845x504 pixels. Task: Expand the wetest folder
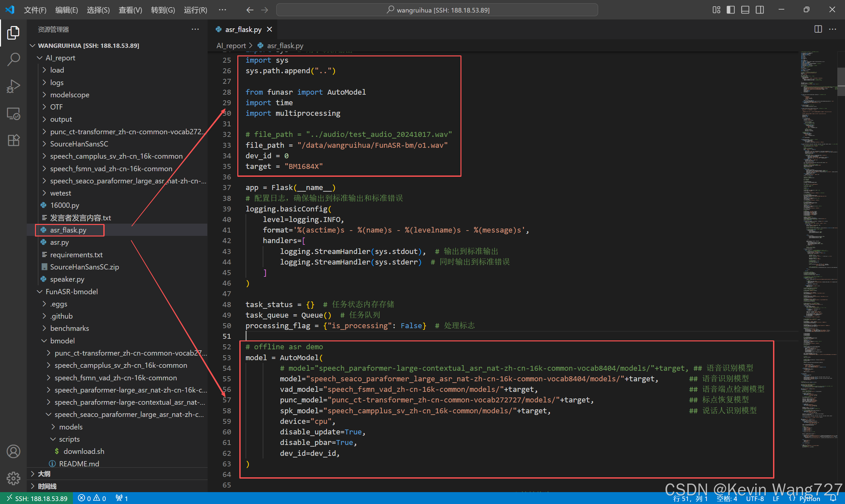tap(117, 193)
